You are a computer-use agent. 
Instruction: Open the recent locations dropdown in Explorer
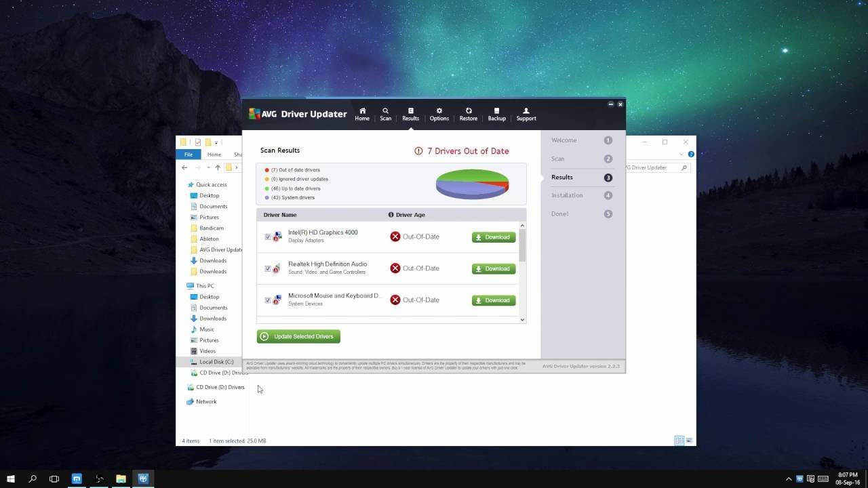click(208, 167)
